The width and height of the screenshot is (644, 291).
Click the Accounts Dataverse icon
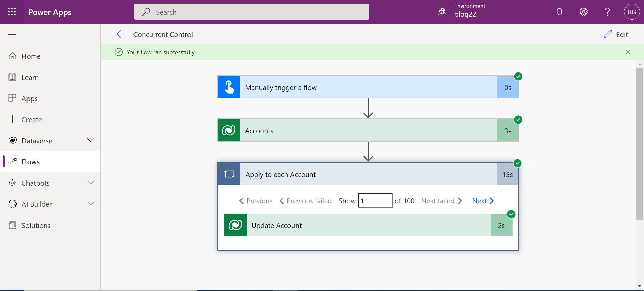(x=229, y=130)
